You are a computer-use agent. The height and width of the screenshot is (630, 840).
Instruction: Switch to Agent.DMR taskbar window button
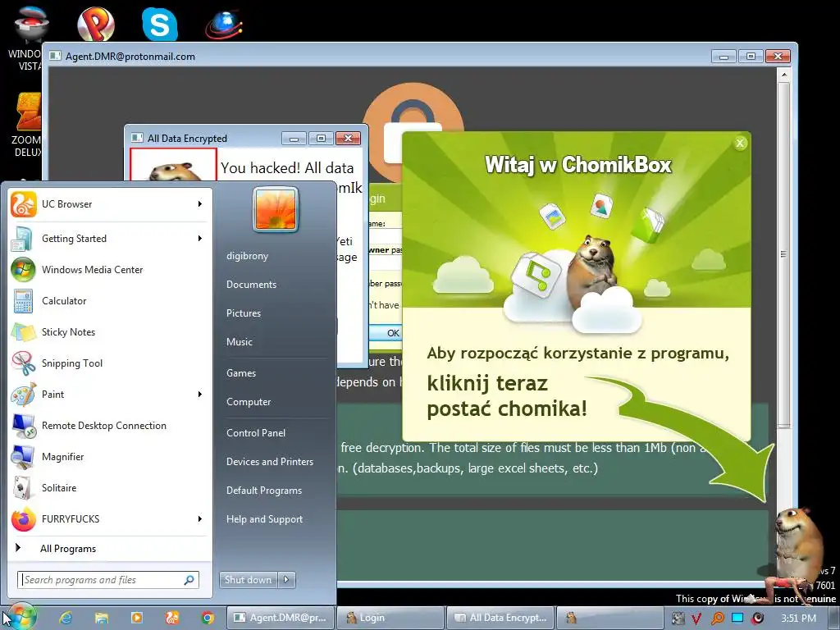[281, 618]
